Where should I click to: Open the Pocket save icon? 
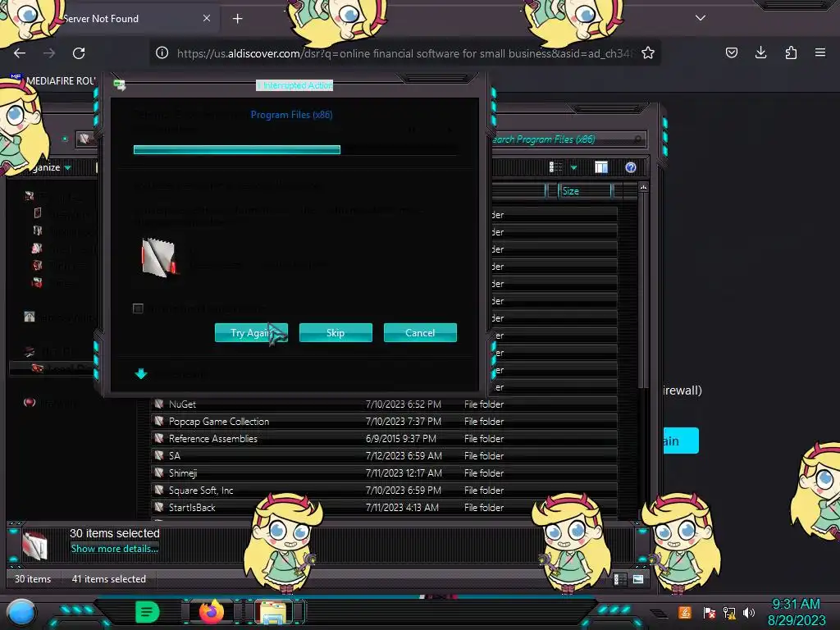[731, 52]
